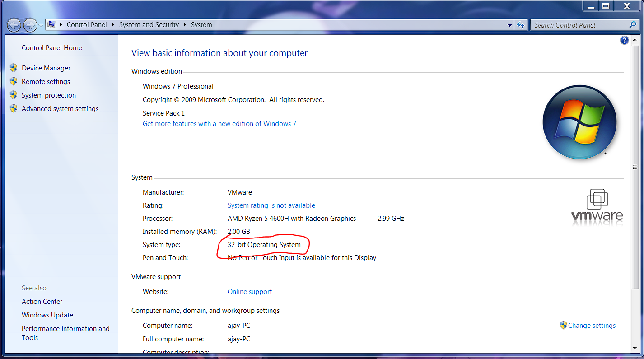Open Windows Update under See also
Screen dimensions: 644x359
(x=47, y=315)
